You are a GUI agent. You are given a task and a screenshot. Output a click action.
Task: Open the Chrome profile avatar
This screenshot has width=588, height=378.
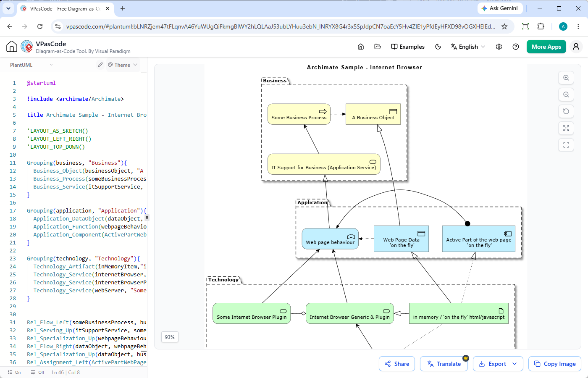point(563,26)
